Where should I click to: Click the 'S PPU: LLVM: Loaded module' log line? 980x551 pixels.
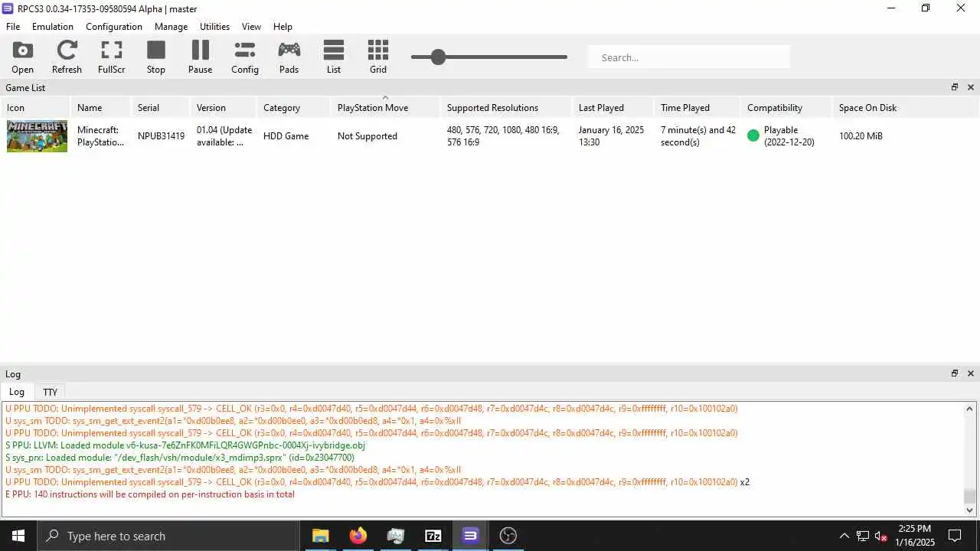click(x=185, y=445)
